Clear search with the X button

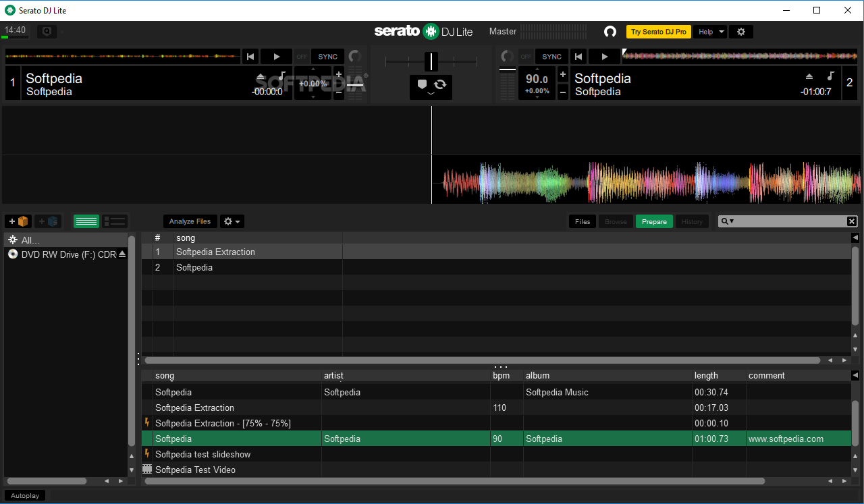click(x=852, y=221)
